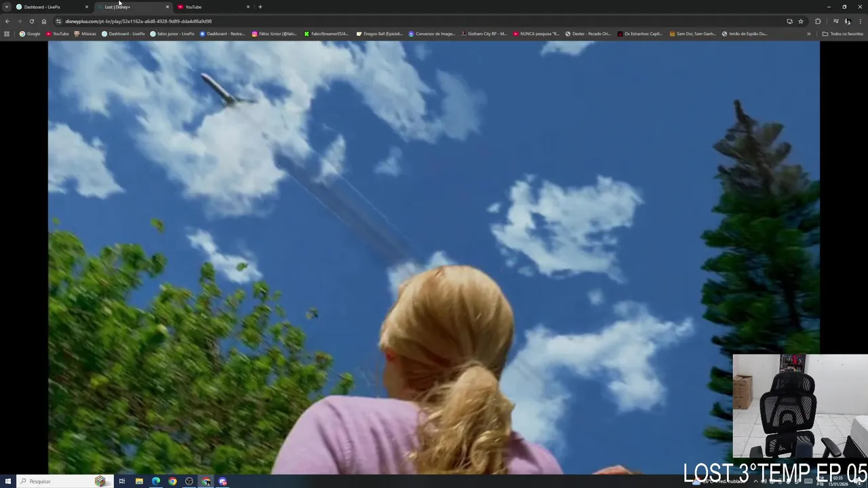This screenshot has width=868, height=488.
Task: Install or cast page icon in address bar
Action: [x=789, y=21]
